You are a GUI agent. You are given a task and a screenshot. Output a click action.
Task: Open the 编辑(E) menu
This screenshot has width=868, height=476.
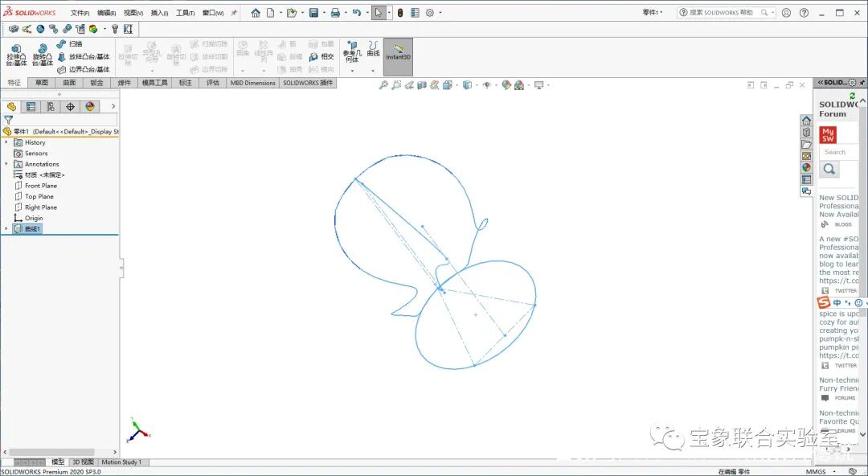tap(106, 13)
